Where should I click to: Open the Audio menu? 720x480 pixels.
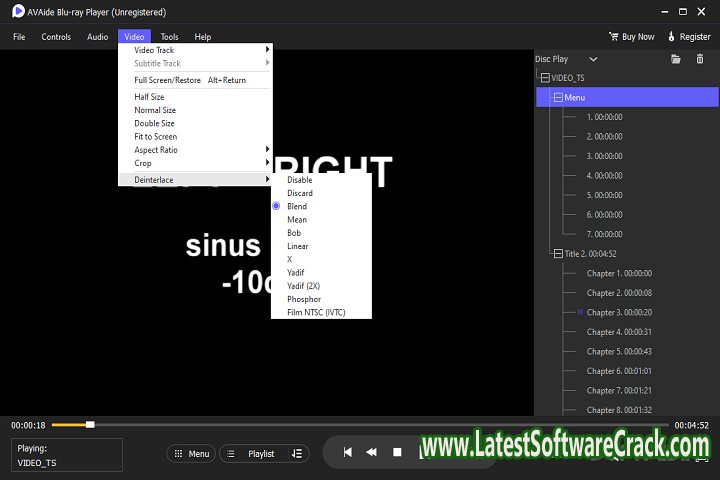[x=98, y=37]
